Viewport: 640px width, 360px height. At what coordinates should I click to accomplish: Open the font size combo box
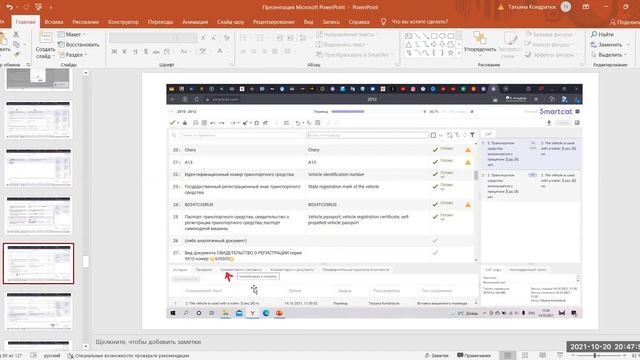coord(188,38)
